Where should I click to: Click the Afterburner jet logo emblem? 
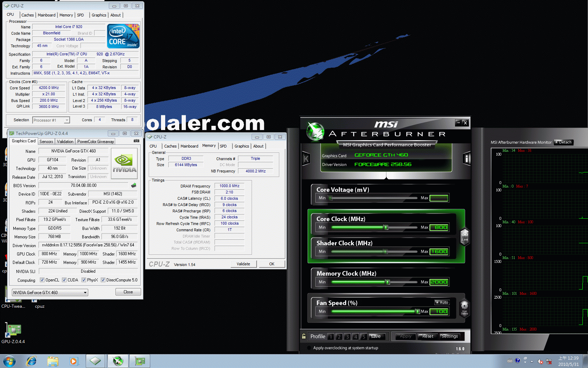[x=315, y=132]
